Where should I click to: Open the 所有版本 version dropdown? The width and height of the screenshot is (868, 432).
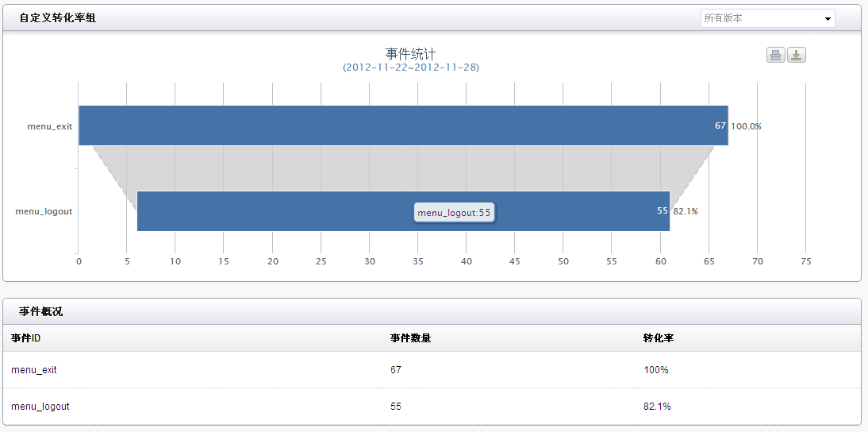pos(767,18)
